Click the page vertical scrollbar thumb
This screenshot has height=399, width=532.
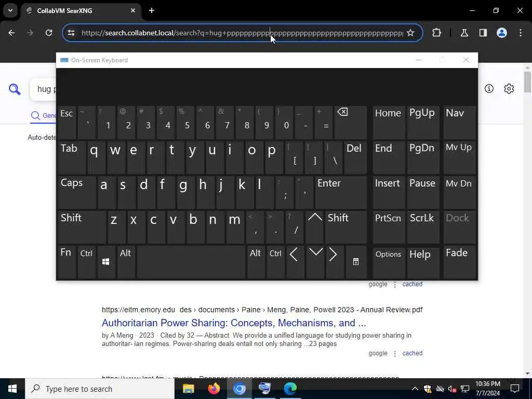[x=527, y=82]
